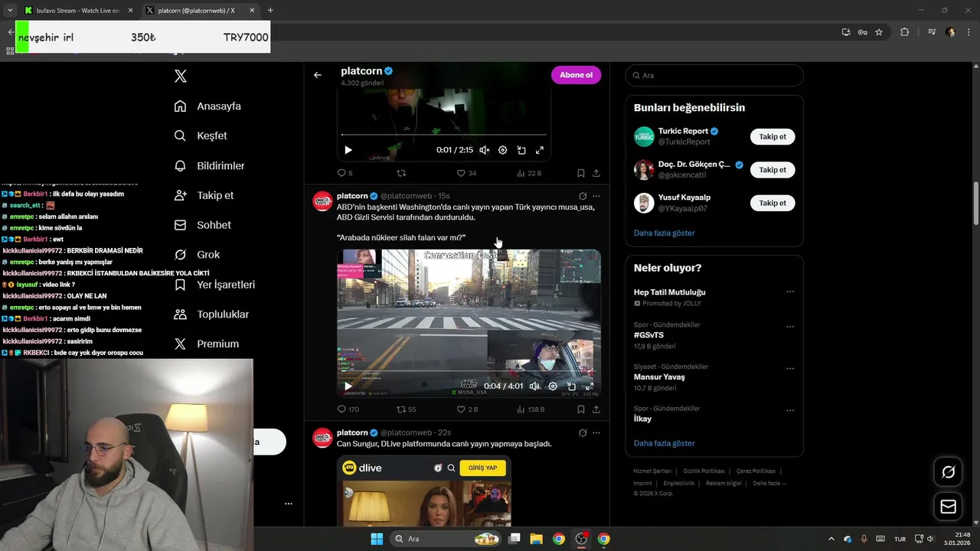This screenshot has height=551, width=980.
Task: Show hidden system tray icons chevron
Action: coord(831,539)
